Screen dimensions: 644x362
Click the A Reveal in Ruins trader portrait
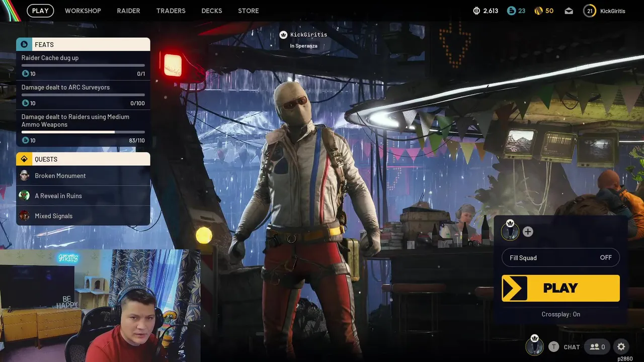24,196
